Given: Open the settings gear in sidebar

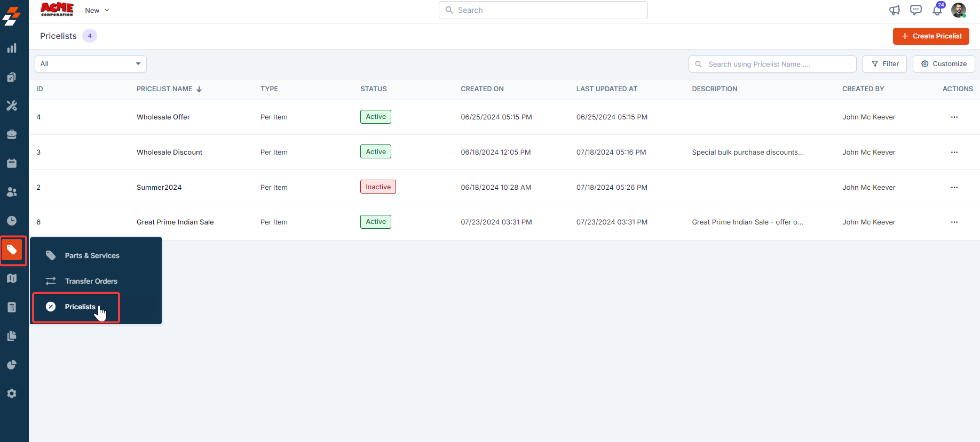Looking at the screenshot, I should pyautogui.click(x=12, y=393).
